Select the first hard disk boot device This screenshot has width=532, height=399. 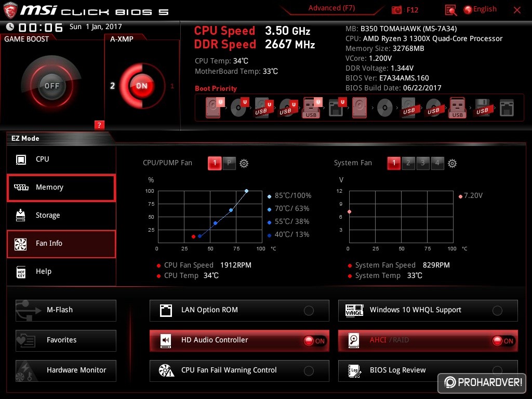[215, 108]
